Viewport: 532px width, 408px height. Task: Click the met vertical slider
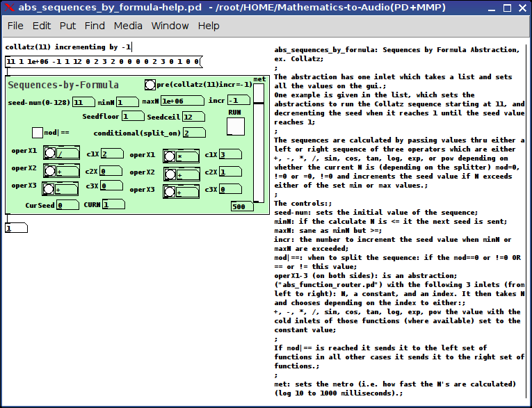point(259,142)
